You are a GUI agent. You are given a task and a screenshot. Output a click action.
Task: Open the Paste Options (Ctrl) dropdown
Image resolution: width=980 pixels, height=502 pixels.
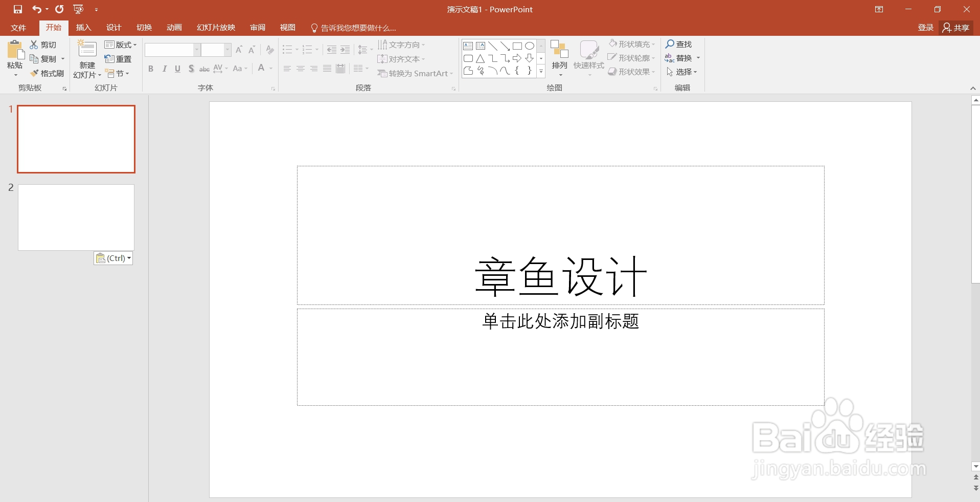tap(113, 258)
